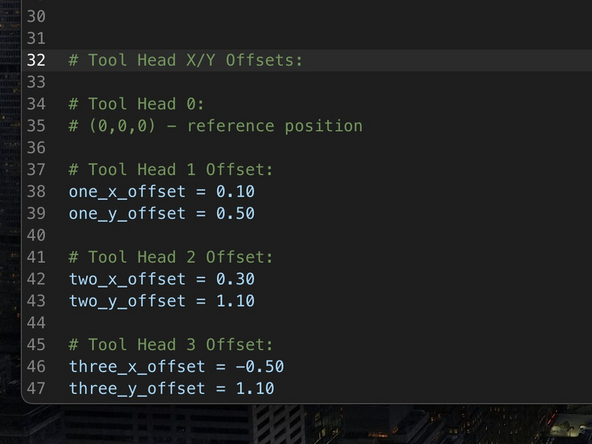Click the comment '# Tool Head 2 Offset:'
Image resolution: width=592 pixels, height=444 pixels.
click(171, 257)
